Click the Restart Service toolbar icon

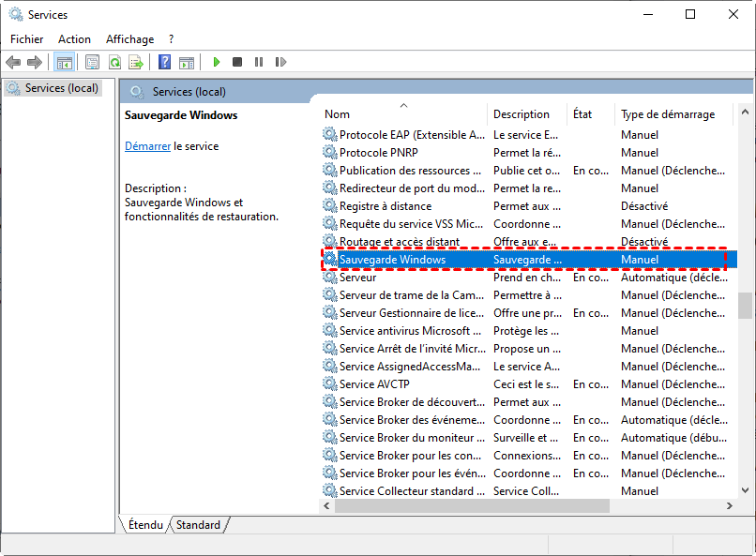pyautogui.click(x=280, y=62)
